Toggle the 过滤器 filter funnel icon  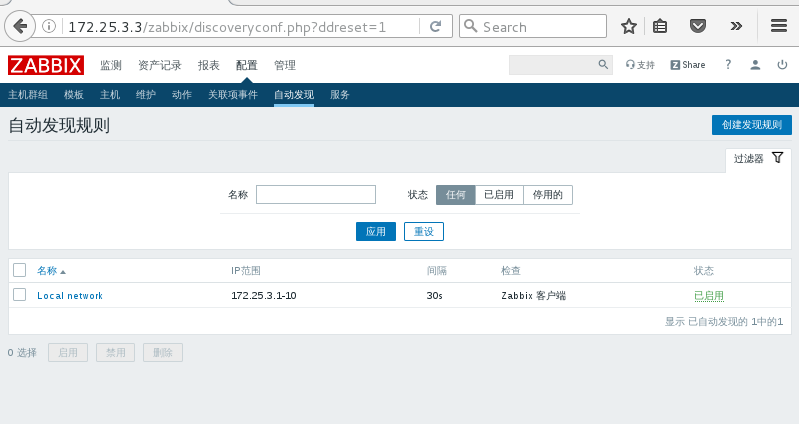777,158
